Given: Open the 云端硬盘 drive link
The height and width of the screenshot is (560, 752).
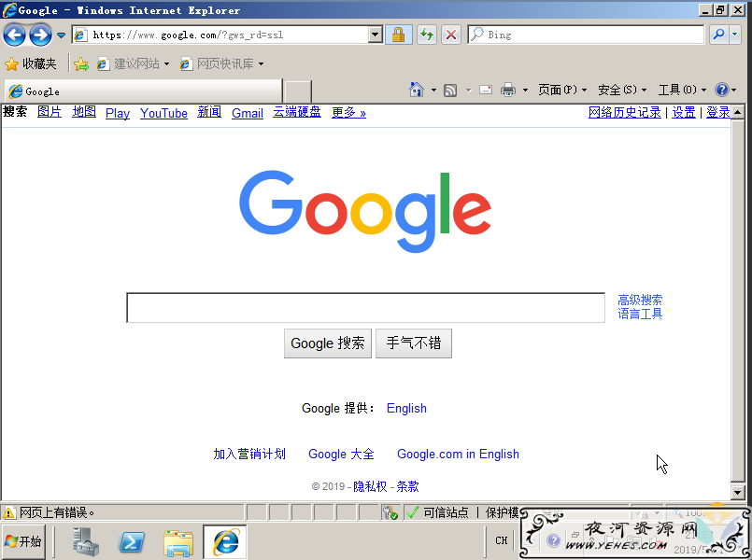Looking at the screenshot, I should (297, 112).
